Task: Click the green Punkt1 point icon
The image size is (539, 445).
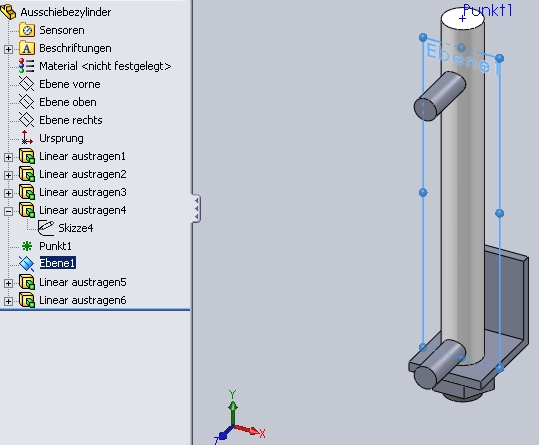Action: [x=27, y=246]
